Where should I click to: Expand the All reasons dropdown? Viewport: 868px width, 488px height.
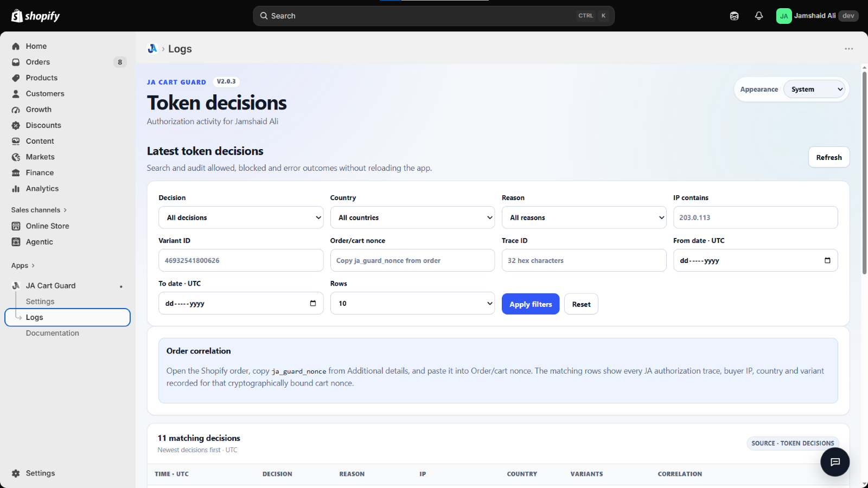coord(584,217)
